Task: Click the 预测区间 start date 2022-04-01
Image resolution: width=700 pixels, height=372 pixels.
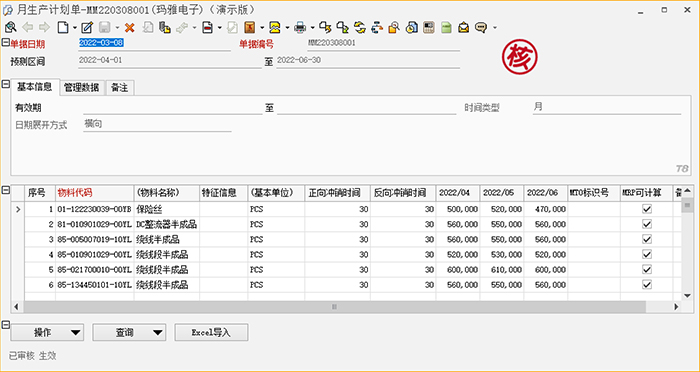Action: [170, 61]
